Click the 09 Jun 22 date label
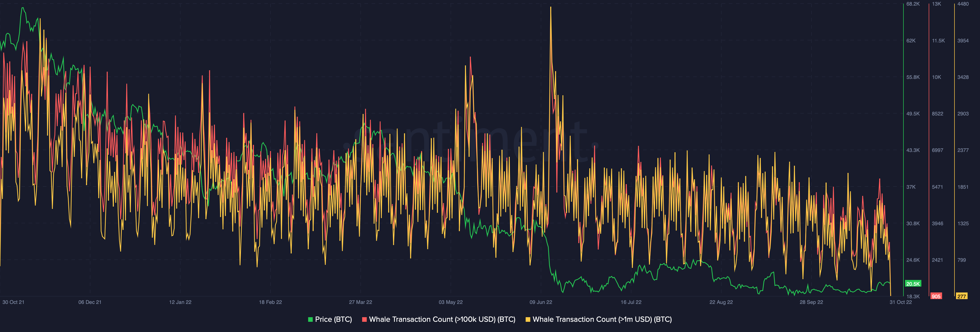 pyautogui.click(x=541, y=302)
